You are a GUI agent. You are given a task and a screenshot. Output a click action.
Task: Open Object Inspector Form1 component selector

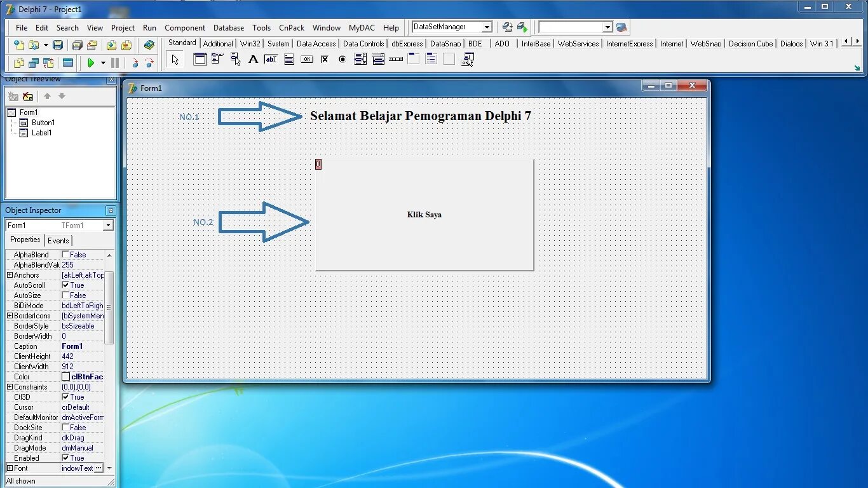coord(108,226)
